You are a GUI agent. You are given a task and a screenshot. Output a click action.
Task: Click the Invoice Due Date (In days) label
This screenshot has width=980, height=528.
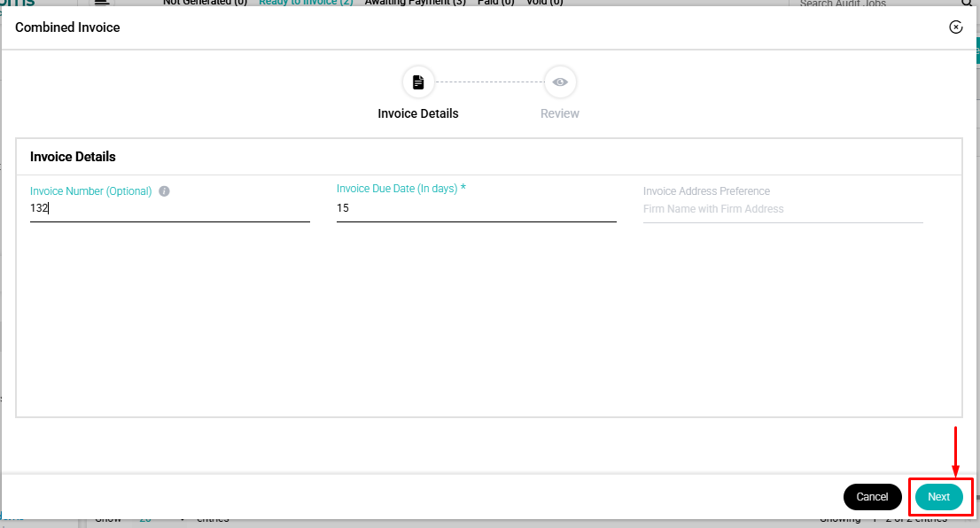[x=401, y=189]
